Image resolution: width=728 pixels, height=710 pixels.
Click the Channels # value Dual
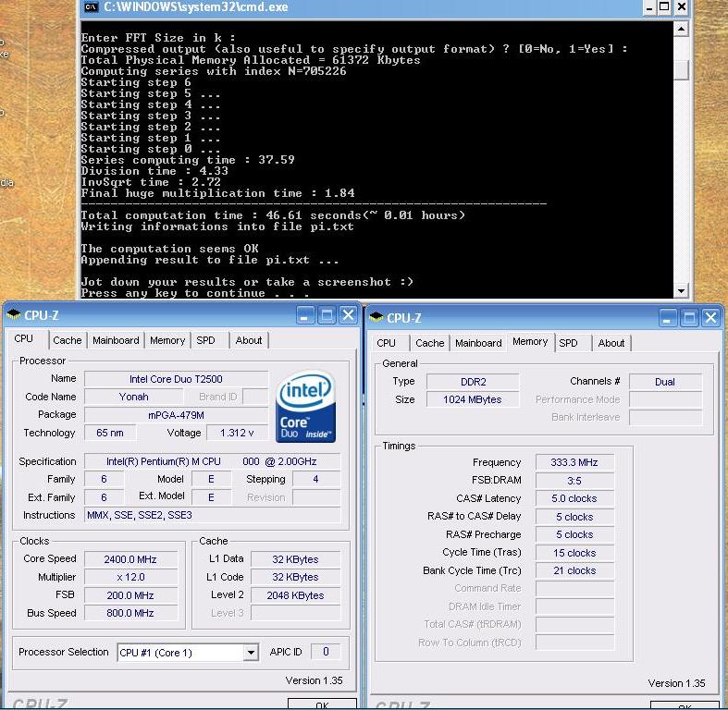(x=665, y=382)
